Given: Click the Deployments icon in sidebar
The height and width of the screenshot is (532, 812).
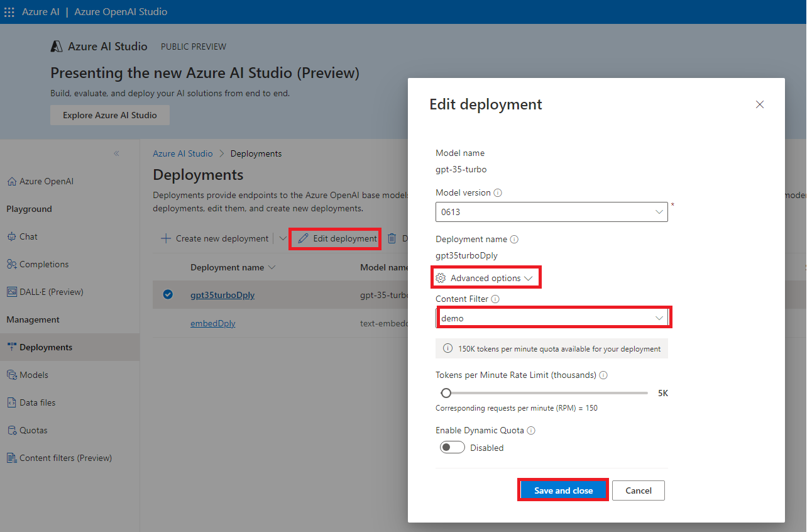Looking at the screenshot, I should pyautogui.click(x=12, y=347).
